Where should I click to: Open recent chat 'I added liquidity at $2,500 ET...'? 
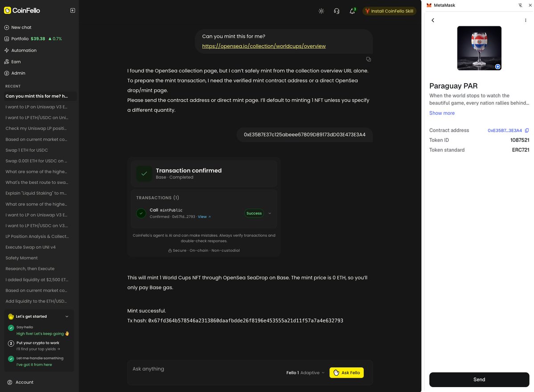[x=36, y=280]
